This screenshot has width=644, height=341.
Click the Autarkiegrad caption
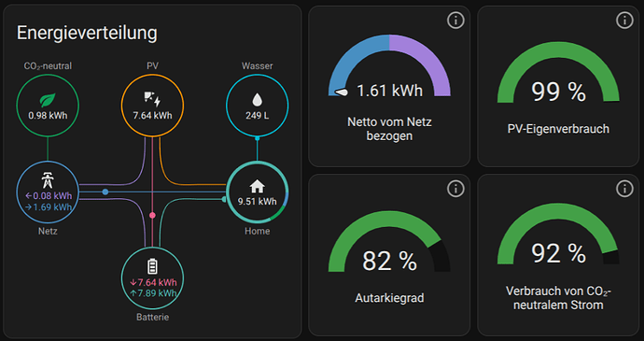point(389,298)
